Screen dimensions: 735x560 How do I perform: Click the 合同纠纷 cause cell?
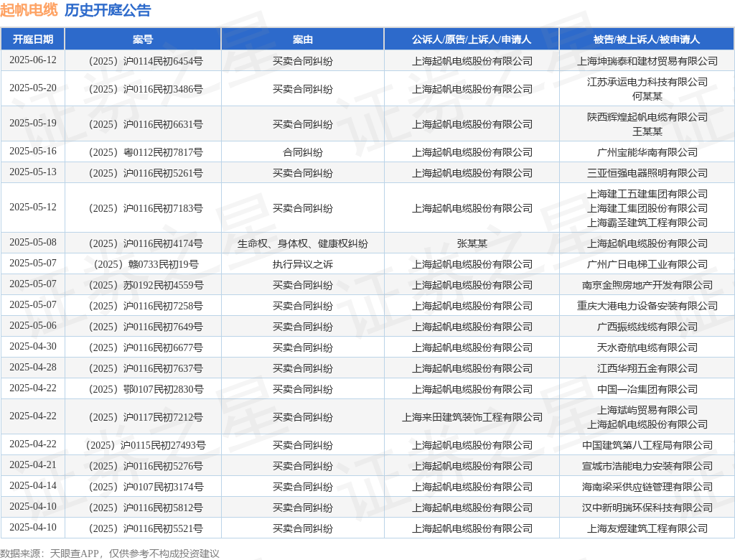(x=303, y=152)
